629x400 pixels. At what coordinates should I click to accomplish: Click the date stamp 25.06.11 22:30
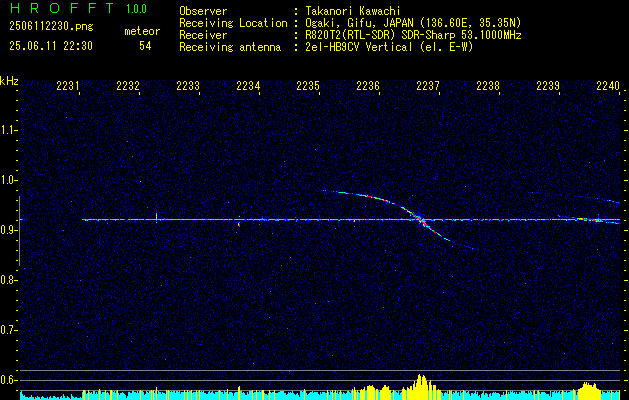point(51,46)
